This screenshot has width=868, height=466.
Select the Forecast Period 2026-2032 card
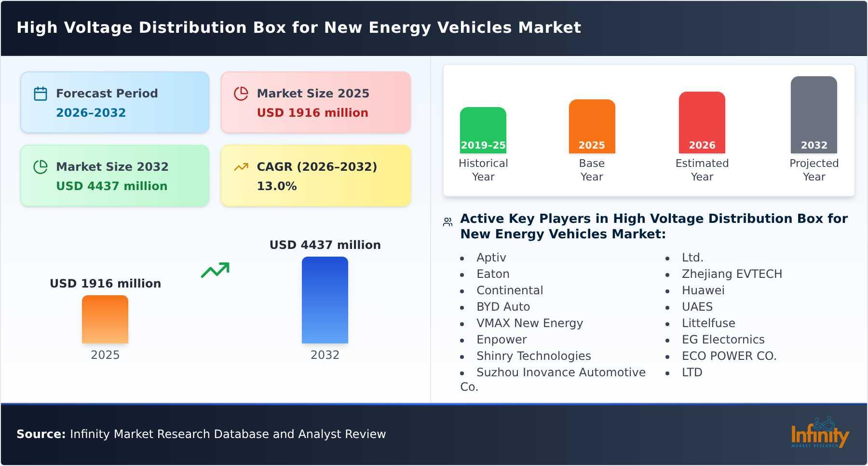pos(115,102)
